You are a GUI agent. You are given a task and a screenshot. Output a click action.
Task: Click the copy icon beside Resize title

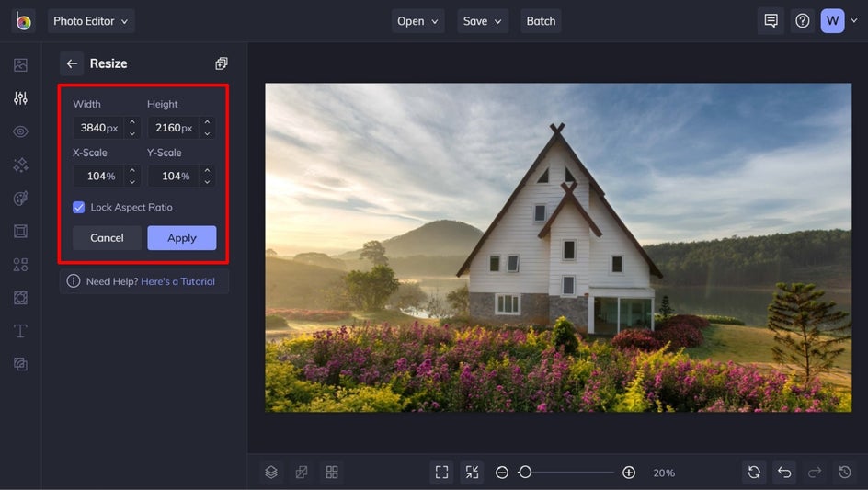click(x=222, y=63)
